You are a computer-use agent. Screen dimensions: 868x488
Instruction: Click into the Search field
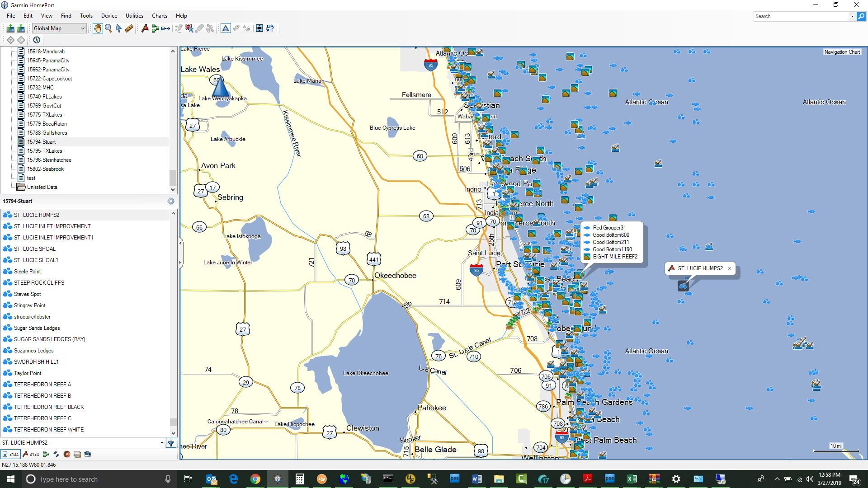pos(802,16)
